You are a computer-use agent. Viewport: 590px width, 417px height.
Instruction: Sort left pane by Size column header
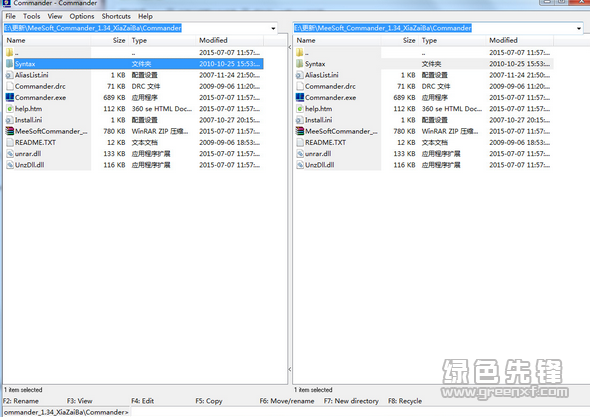tap(109, 40)
